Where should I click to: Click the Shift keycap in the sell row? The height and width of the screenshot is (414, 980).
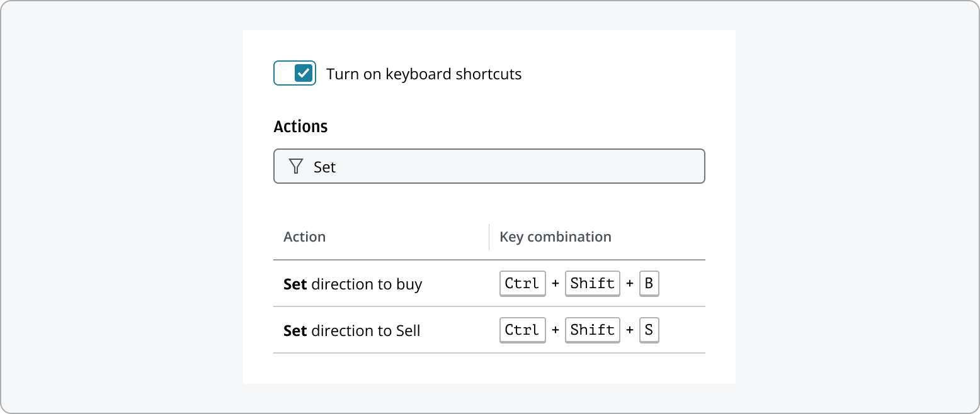pyautogui.click(x=592, y=330)
